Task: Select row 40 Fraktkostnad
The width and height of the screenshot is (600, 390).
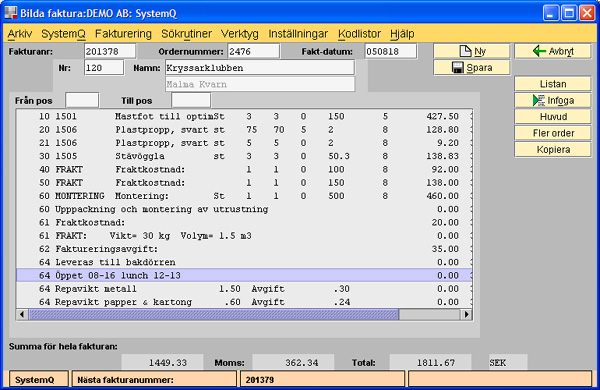Action: click(x=244, y=170)
